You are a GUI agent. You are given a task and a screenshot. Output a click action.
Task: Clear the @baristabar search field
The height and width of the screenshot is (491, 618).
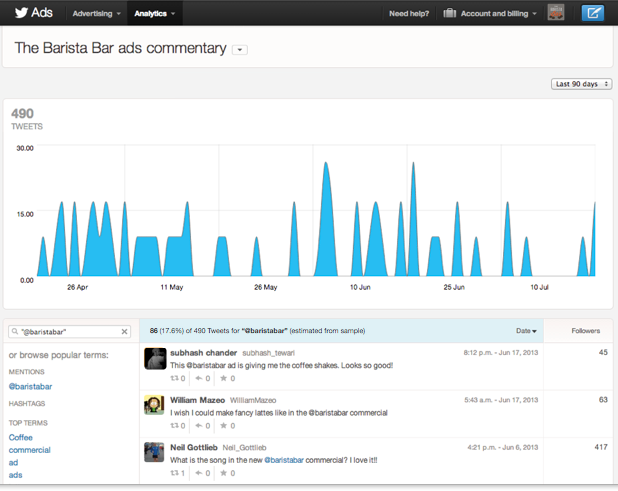pyautogui.click(x=125, y=332)
